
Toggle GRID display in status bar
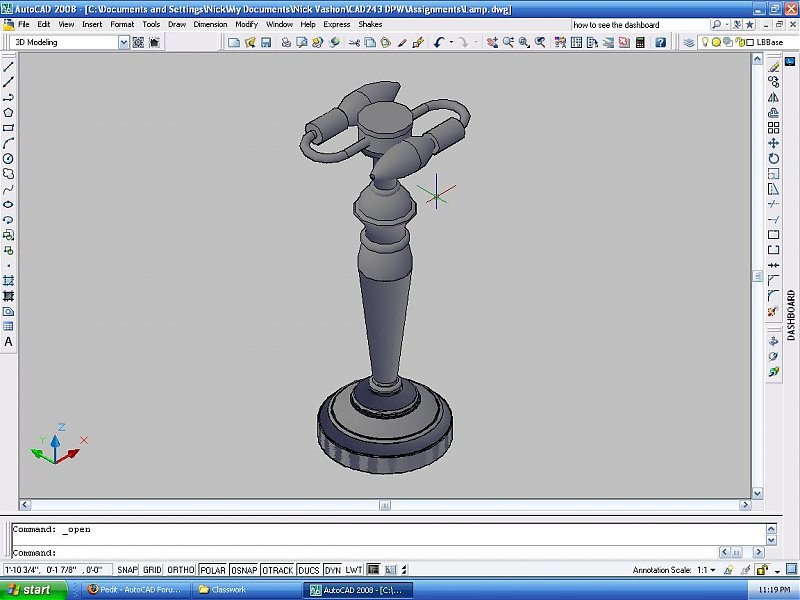[x=152, y=570]
